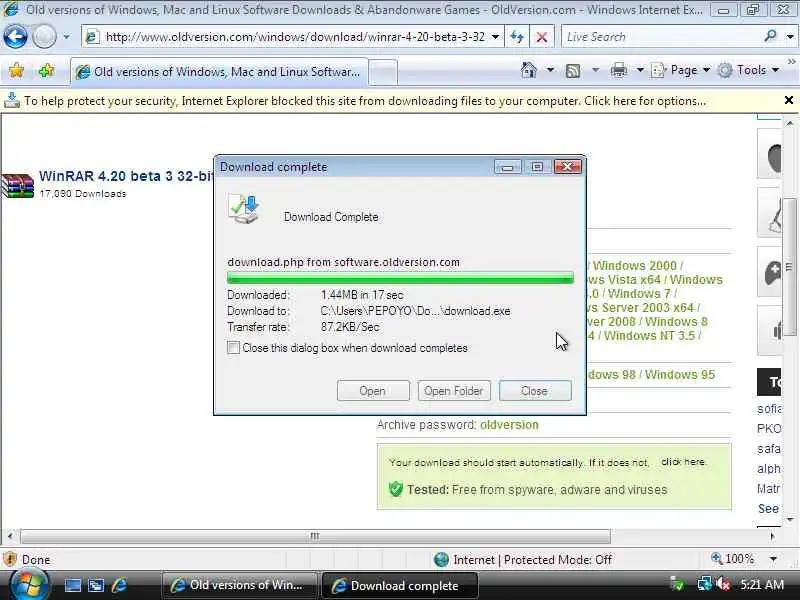The width and height of the screenshot is (800, 600).
Task: Click the muted volume tray icon
Action: (x=723, y=584)
